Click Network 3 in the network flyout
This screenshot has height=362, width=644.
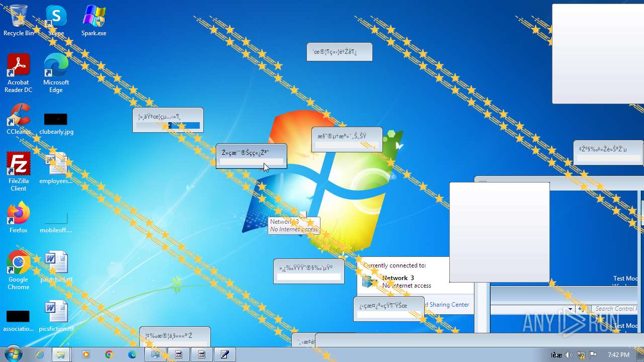(398, 278)
